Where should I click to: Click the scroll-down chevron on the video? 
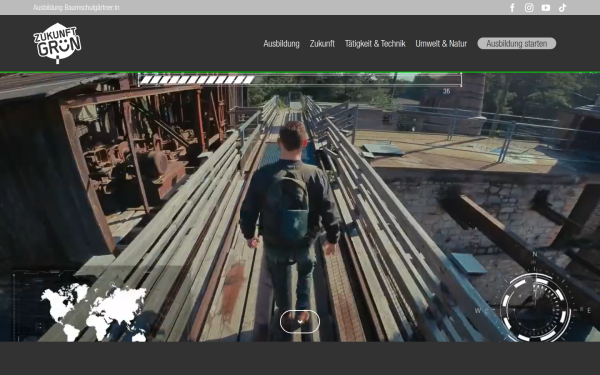coord(300,321)
